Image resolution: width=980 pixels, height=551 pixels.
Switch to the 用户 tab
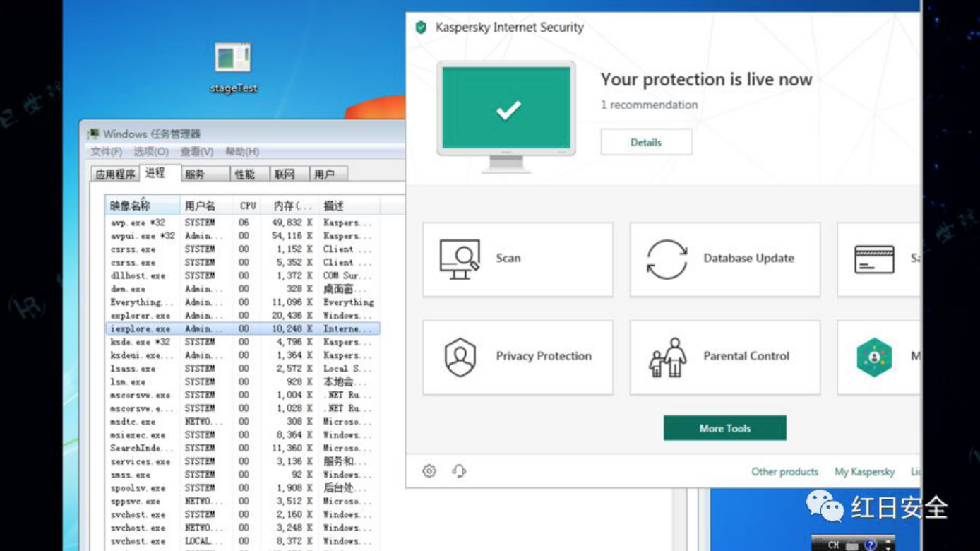click(x=328, y=174)
